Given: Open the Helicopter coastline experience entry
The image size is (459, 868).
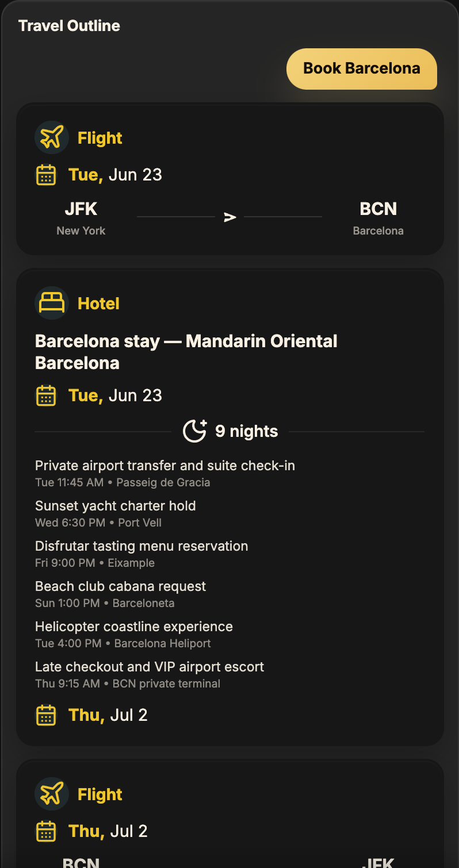Looking at the screenshot, I should (134, 627).
